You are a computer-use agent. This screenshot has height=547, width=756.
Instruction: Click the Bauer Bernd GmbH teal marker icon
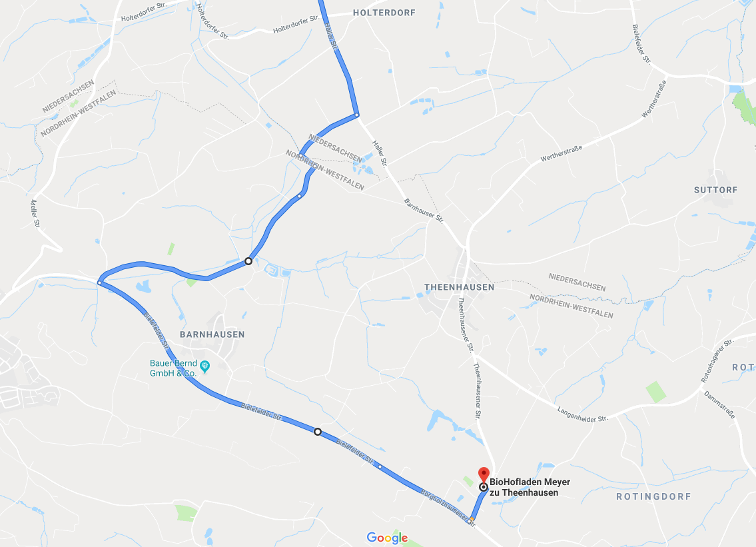point(205,366)
